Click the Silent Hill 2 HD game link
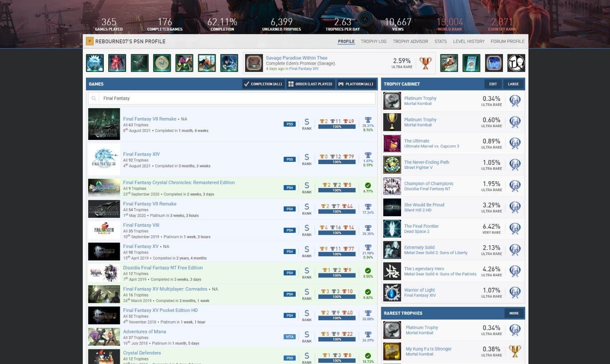Screen dimensions: 610x364 417,210
